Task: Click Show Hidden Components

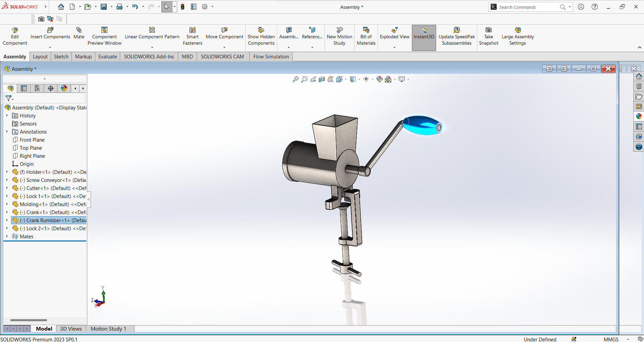Action: (261, 36)
